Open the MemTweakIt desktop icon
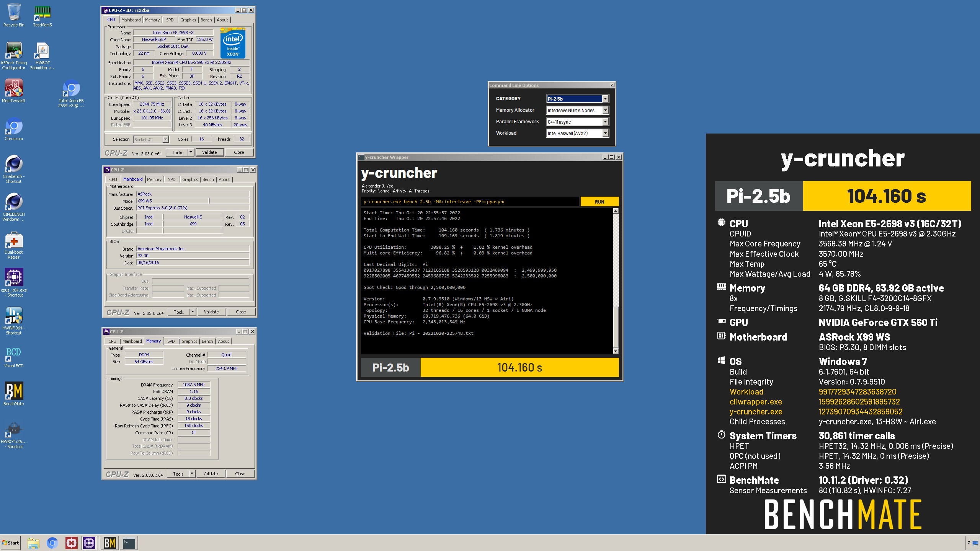This screenshot has height=551, width=980. pyautogui.click(x=14, y=91)
